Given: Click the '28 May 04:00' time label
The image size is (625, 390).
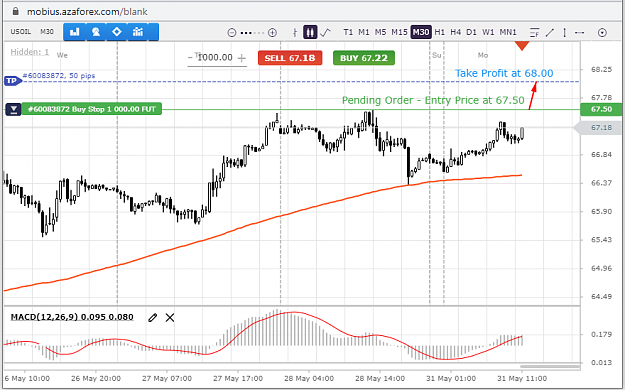Looking at the screenshot, I should click(309, 378).
